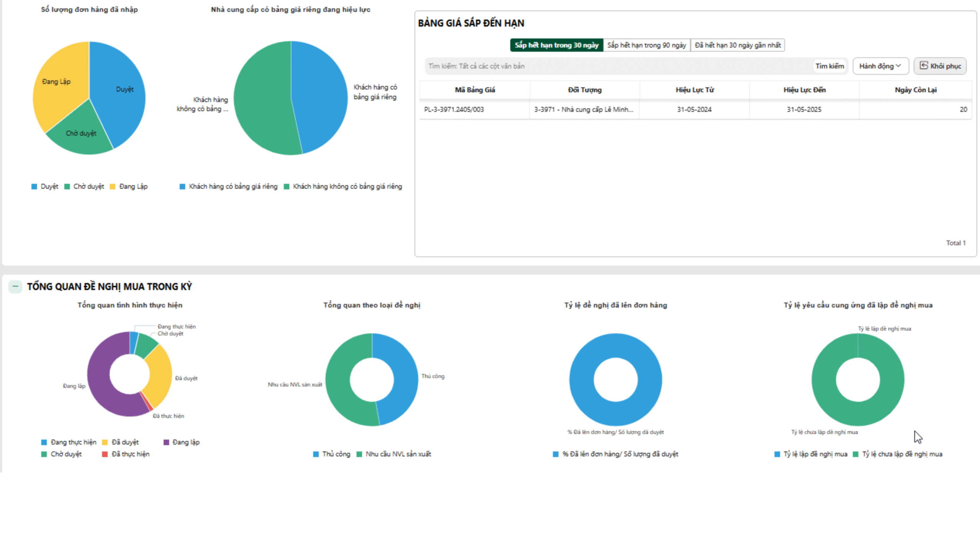The height and width of the screenshot is (551, 980).
Task: Open the Hành động dropdown
Action: [x=880, y=66]
